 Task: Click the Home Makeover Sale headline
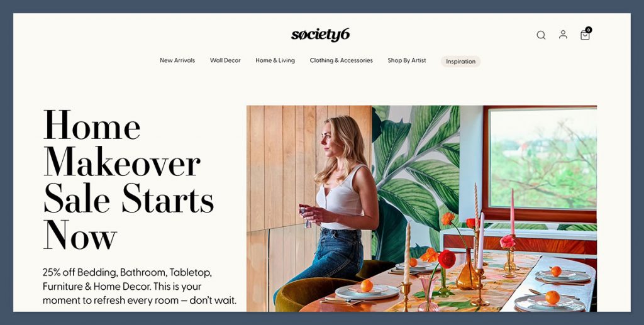pyautogui.click(x=128, y=179)
